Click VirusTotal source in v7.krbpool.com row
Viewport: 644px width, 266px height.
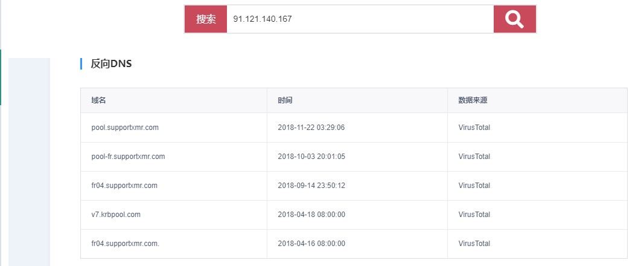474,215
